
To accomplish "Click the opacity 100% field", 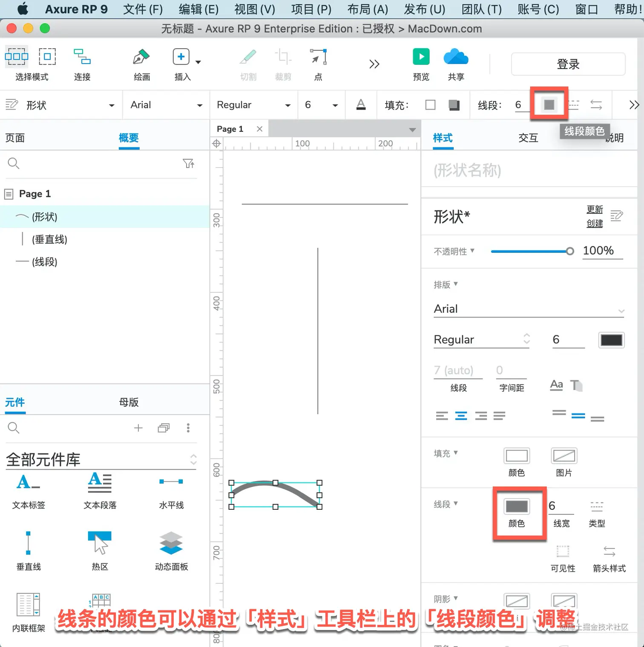I will 602,251.
